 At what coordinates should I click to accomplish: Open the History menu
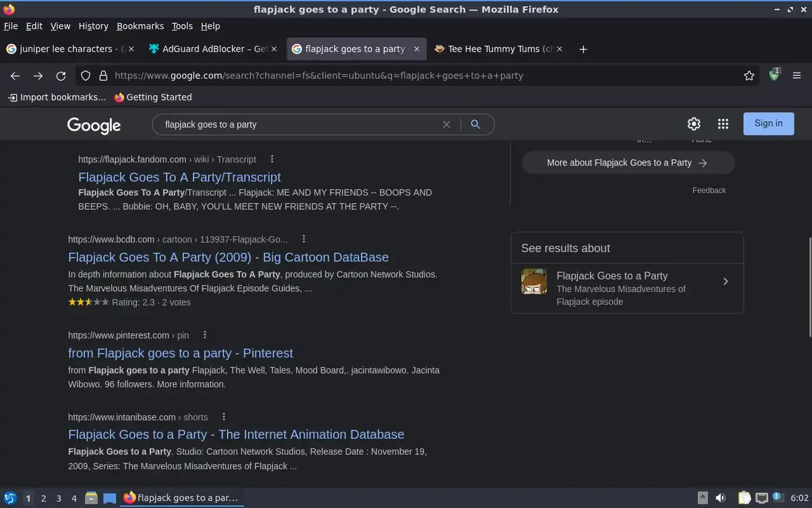(93, 26)
